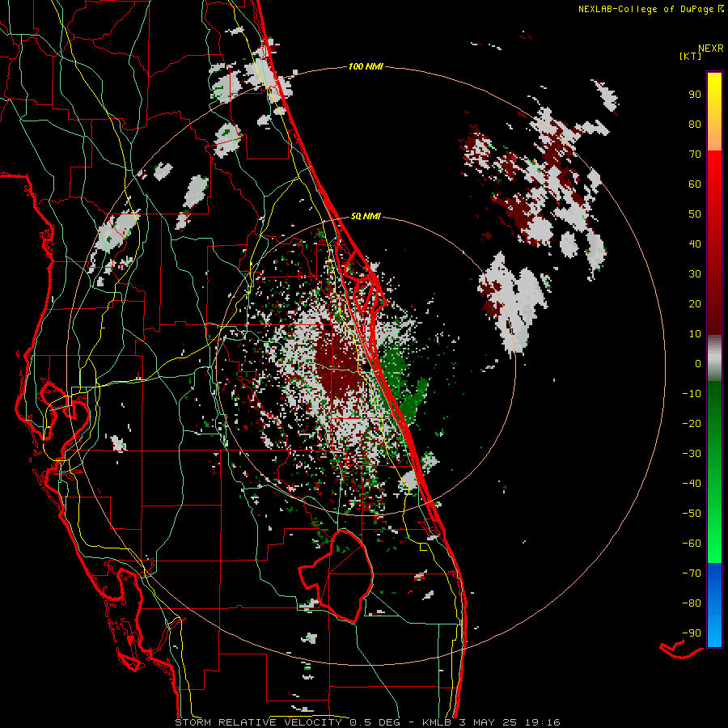Click the 50 value on velocity scale
Viewport: 728px width, 728px height.
(695, 214)
